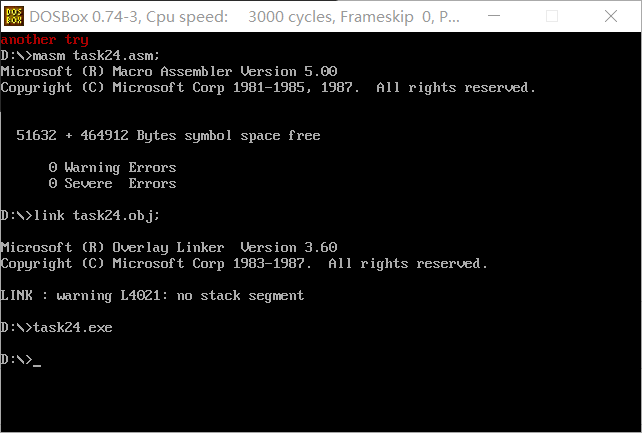Click the red 'another try' text

pyautogui.click(x=45, y=40)
